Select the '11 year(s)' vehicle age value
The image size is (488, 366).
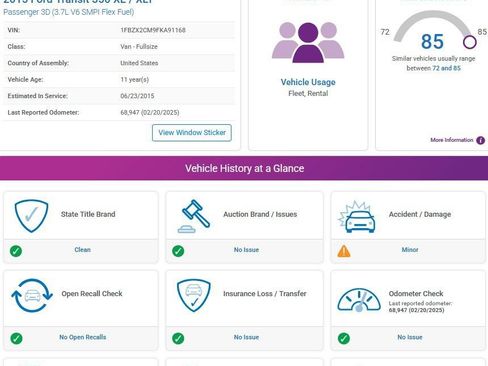tap(134, 79)
